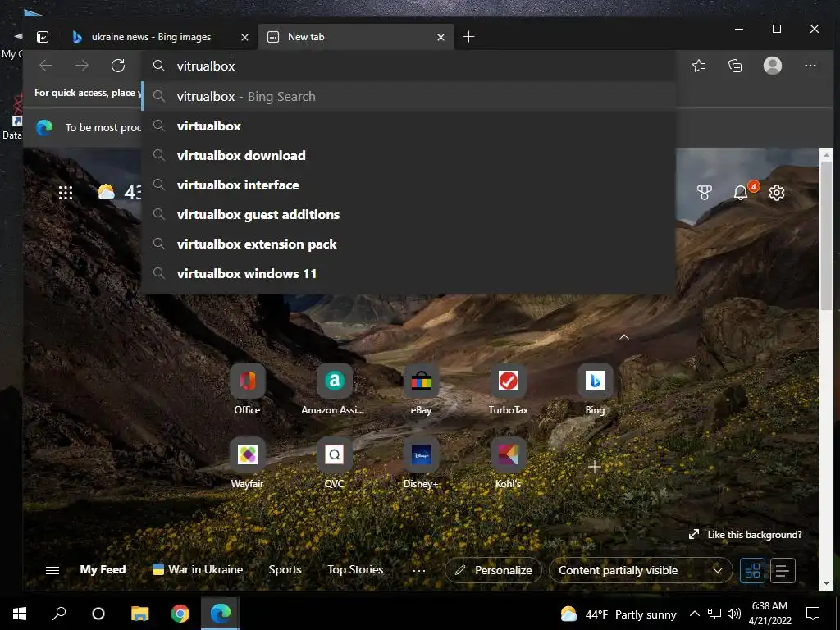This screenshot has height=630, width=840.
Task: Select virtualbox extension pack suggestion
Action: point(409,244)
